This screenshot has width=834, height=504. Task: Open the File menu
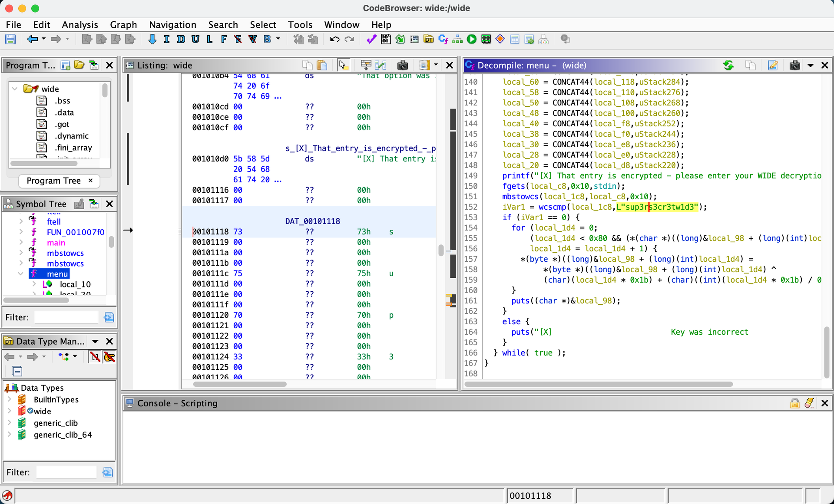13,25
